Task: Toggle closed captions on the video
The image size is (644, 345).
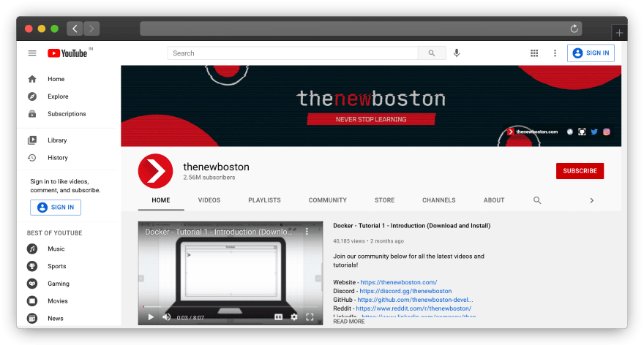Action: (279, 317)
